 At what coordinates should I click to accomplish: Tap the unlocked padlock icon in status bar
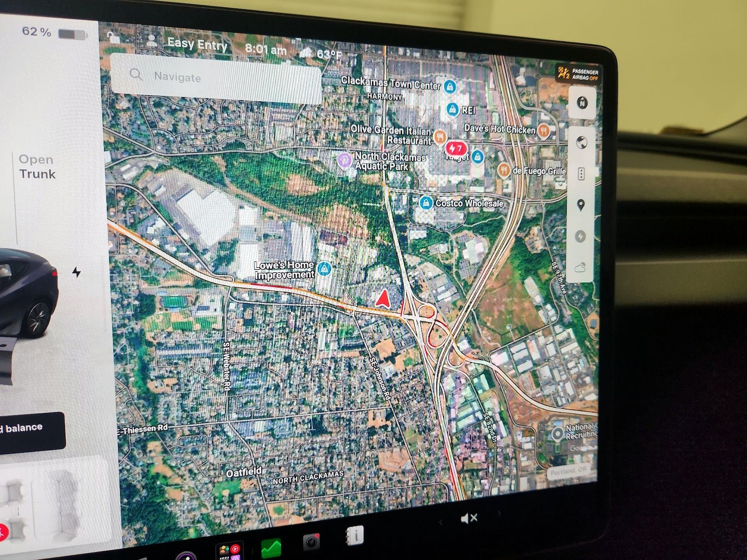(x=113, y=37)
